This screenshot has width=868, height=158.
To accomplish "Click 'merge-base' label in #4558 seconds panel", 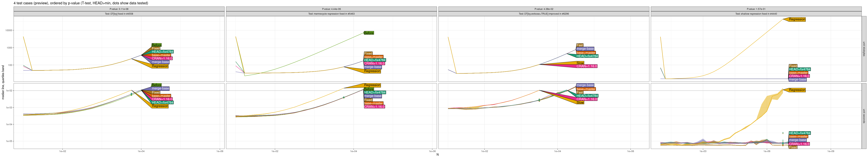I will [x=160, y=88].
